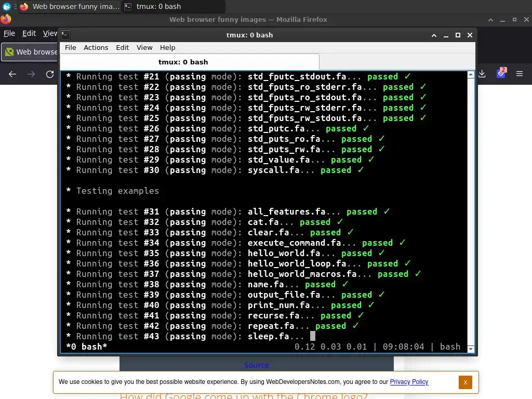This screenshot has height=399, width=532.
Task: Click test #21 std_fputc_stdout.fa line
Action: point(238,77)
